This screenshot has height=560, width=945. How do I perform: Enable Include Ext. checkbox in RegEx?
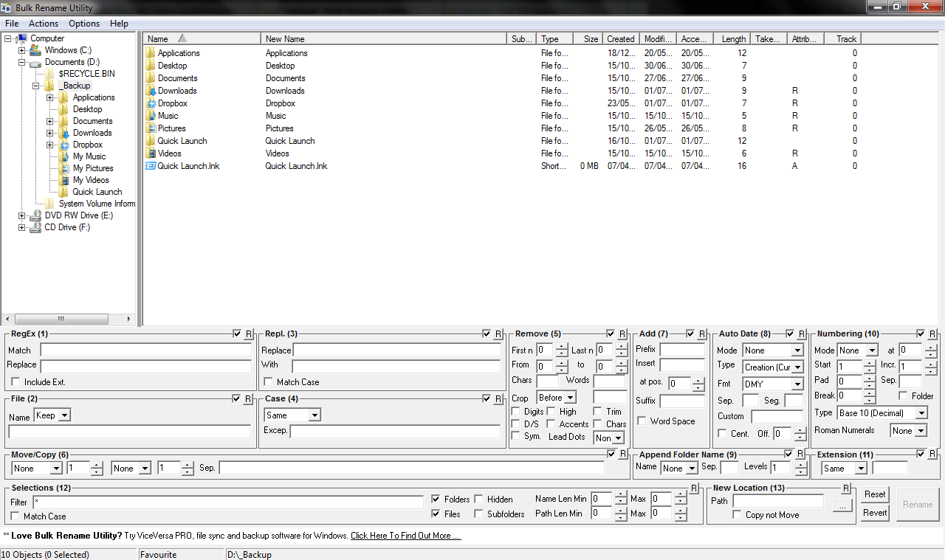pos(16,382)
